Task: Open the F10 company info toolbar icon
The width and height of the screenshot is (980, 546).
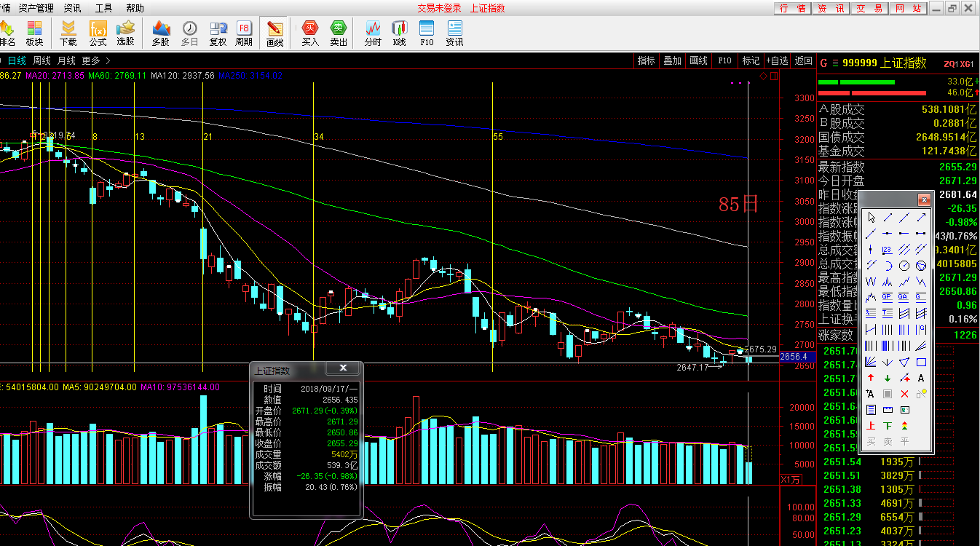Action: pyautogui.click(x=427, y=33)
